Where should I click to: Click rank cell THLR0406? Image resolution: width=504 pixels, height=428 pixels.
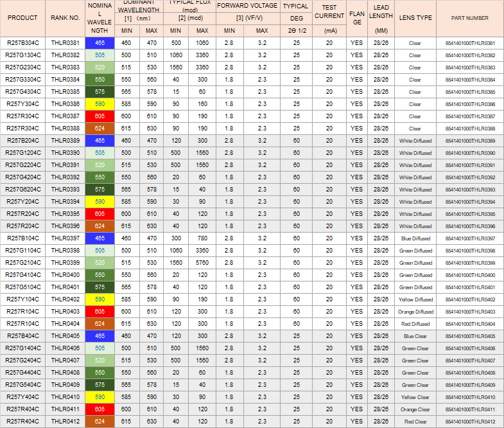click(x=65, y=348)
